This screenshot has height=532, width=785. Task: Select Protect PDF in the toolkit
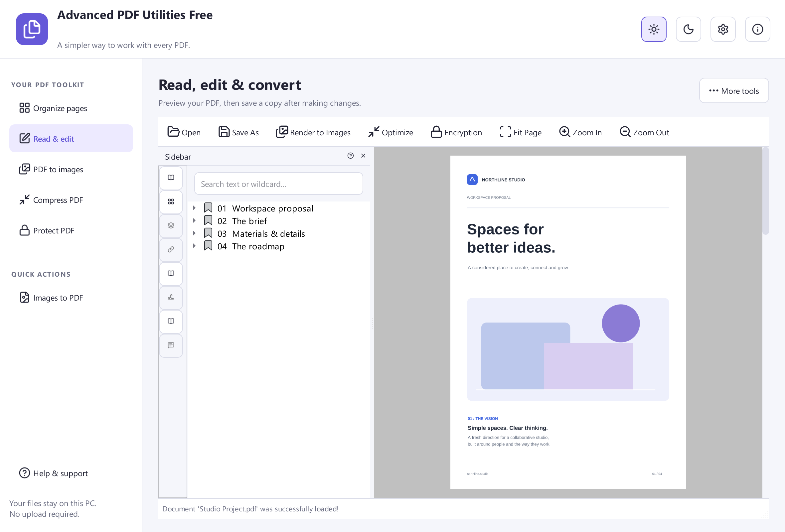(71, 230)
